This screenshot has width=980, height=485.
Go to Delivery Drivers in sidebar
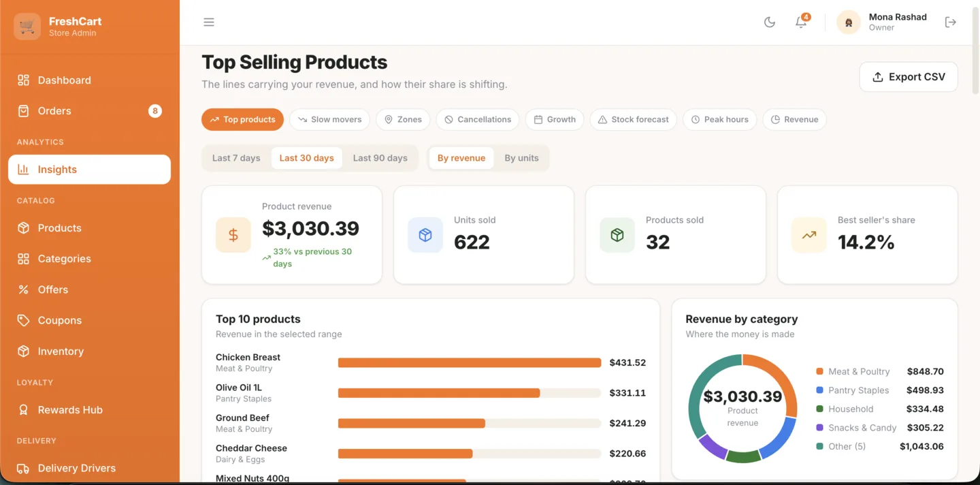tap(89, 469)
